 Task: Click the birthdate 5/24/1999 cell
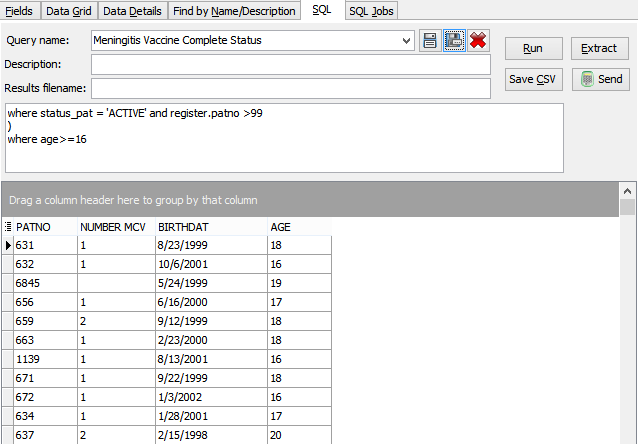(211, 283)
